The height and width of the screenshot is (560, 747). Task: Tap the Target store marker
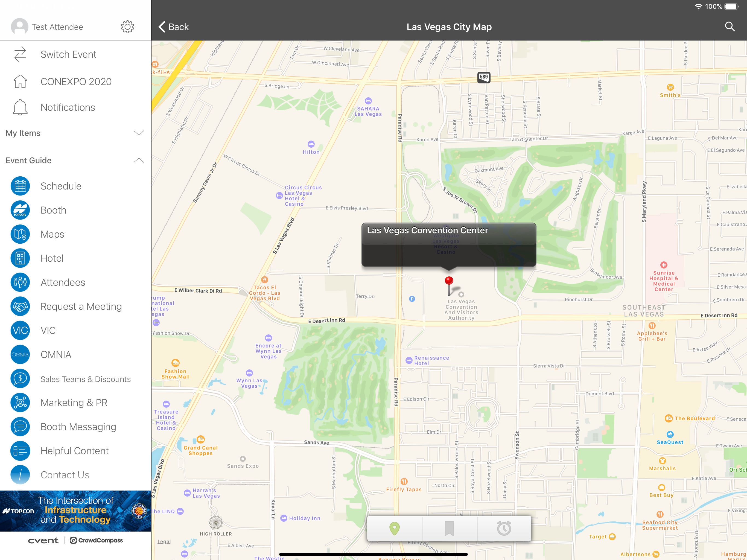(612, 536)
